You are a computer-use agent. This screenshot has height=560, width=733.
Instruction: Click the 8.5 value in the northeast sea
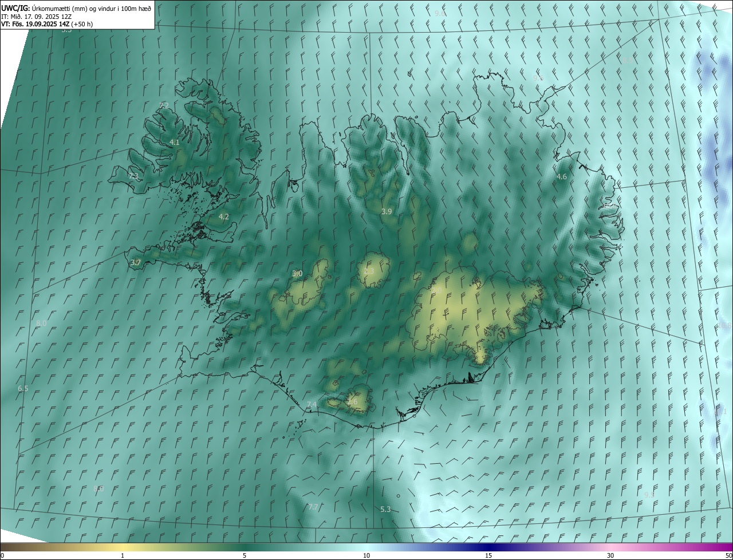[627, 60]
